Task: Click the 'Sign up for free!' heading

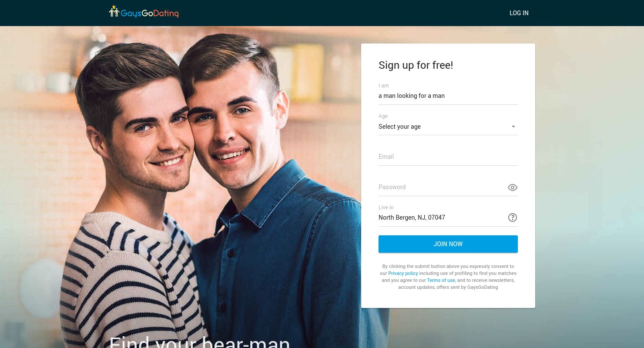Action: tap(416, 65)
